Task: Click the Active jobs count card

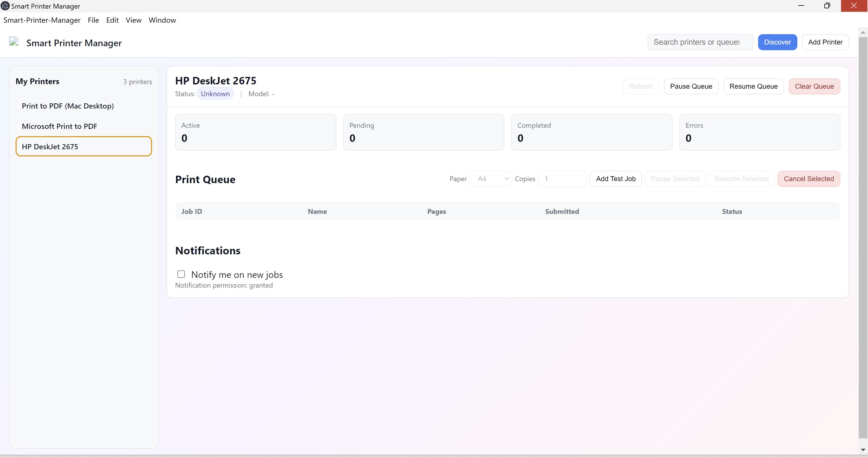Action: 255,132
